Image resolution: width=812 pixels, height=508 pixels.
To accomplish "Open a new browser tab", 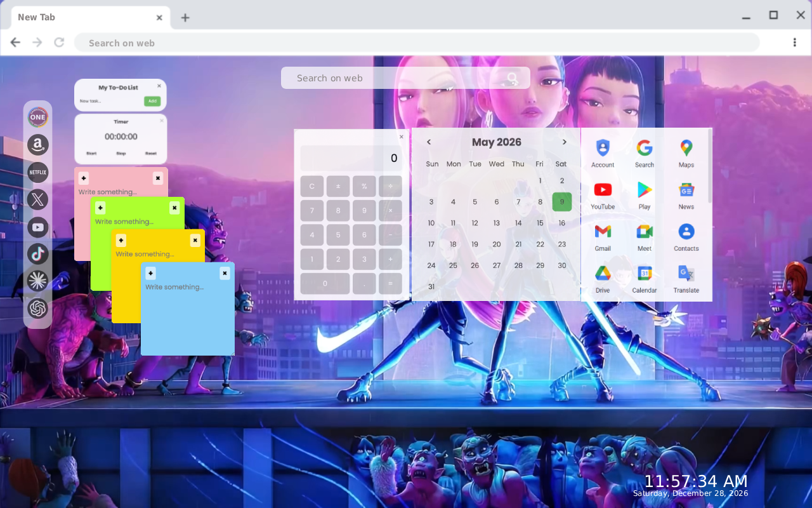I will coord(185,18).
